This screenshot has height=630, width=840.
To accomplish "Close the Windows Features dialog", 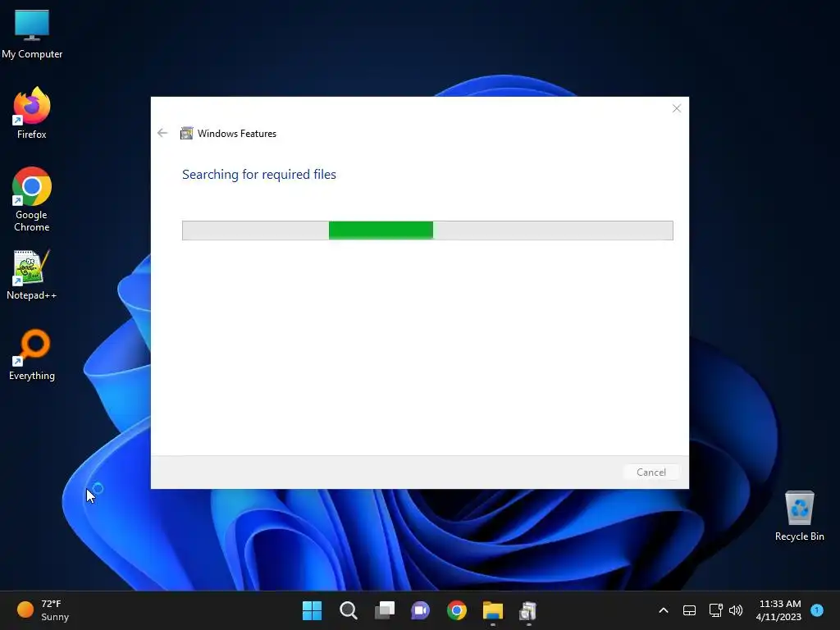I will 677,109.
